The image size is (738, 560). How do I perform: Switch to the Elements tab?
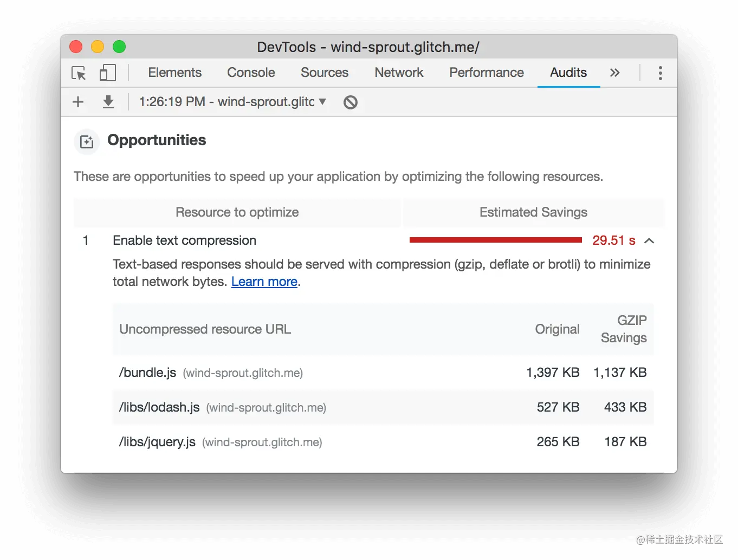174,73
